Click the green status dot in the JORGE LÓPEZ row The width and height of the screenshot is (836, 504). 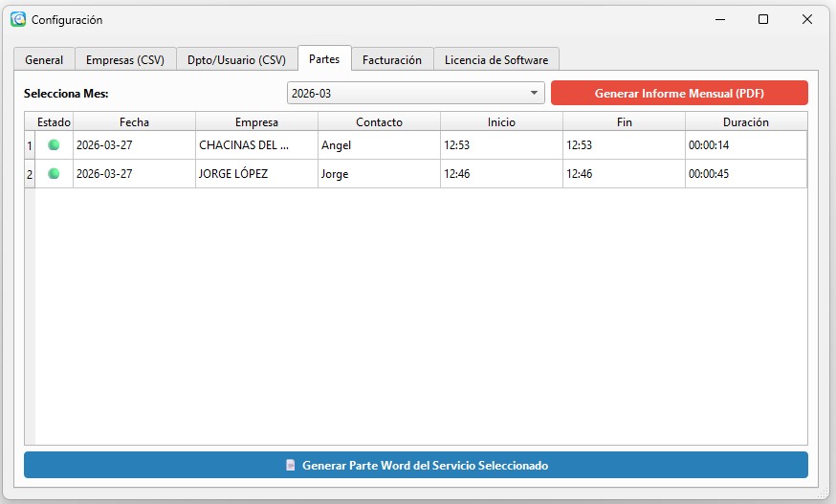point(54,174)
